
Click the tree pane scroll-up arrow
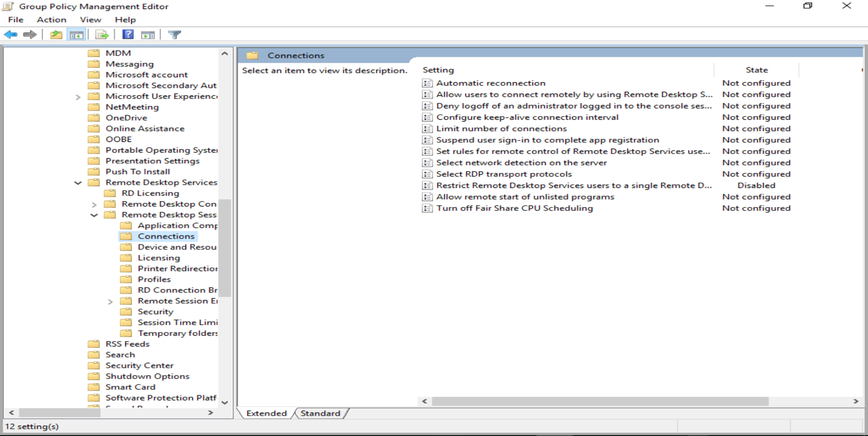point(225,53)
